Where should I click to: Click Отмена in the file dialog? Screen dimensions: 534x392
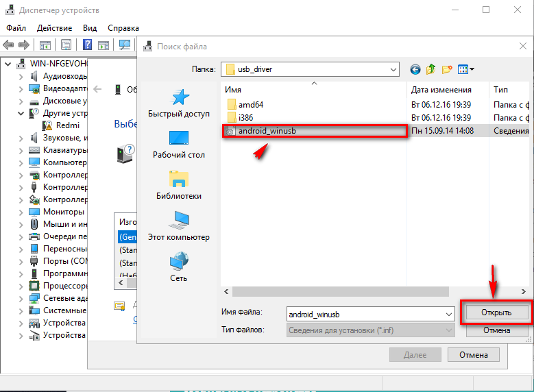(496, 330)
